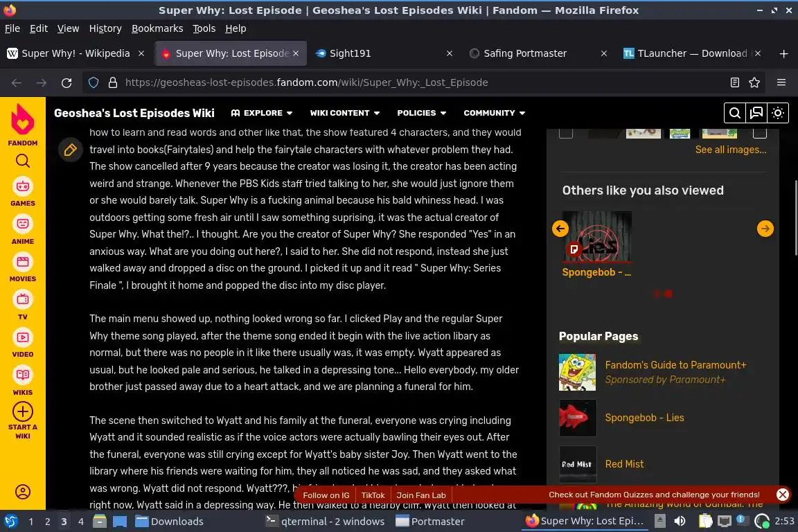Reload the page in Firefox
The height and width of the screenshot is (532, 798).
[x=66, y=82]
